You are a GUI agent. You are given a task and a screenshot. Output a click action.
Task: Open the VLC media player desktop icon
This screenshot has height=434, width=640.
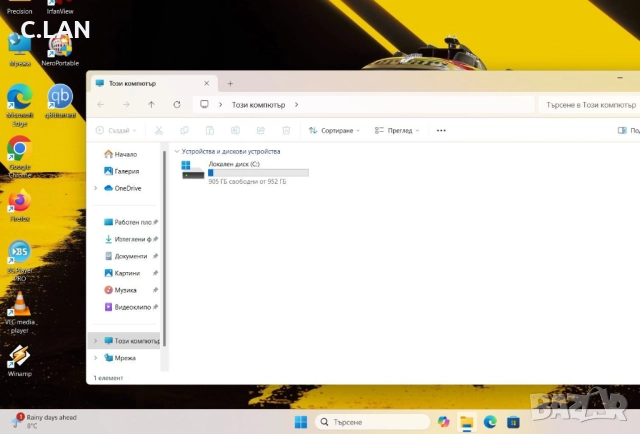tap(19, 306)
